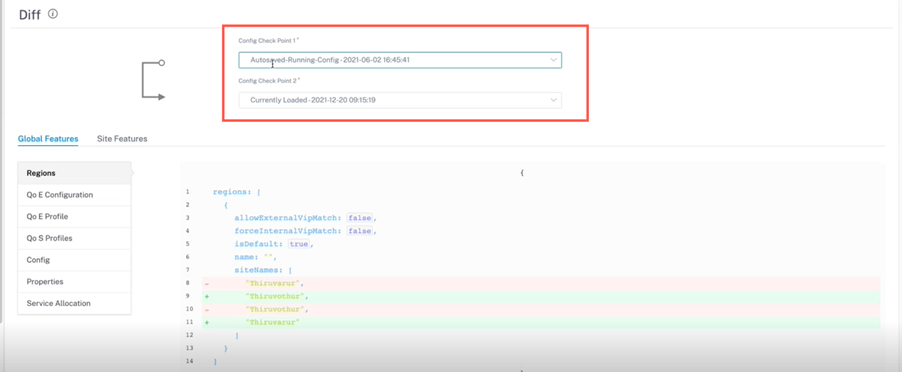Image resolution: width=902 pixels, height=372 pixels.
Task: Open Config Check Point 2 dropdown
Action: click(400, 100)
